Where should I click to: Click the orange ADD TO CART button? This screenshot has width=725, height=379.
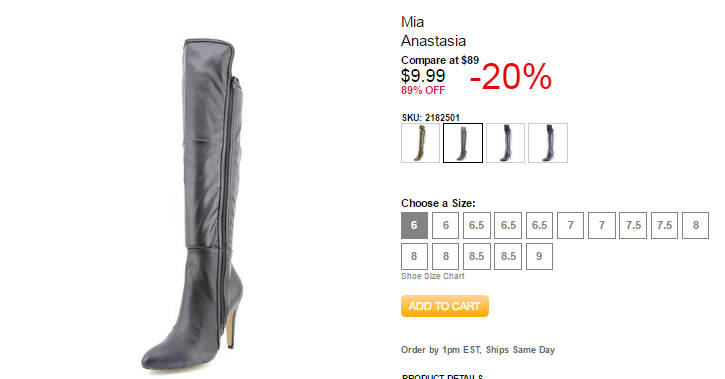(x=445, y=306)
